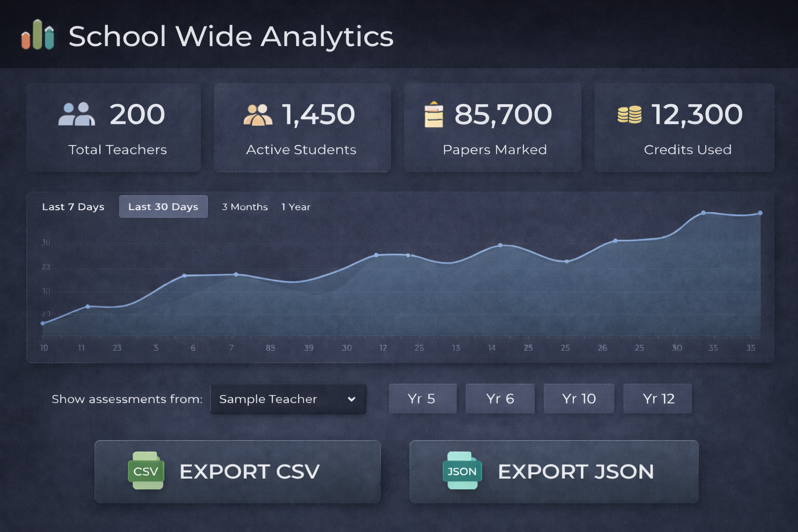798x532 pixels.
Task: Toggle the Yr 10 filter
Action: 579,399
